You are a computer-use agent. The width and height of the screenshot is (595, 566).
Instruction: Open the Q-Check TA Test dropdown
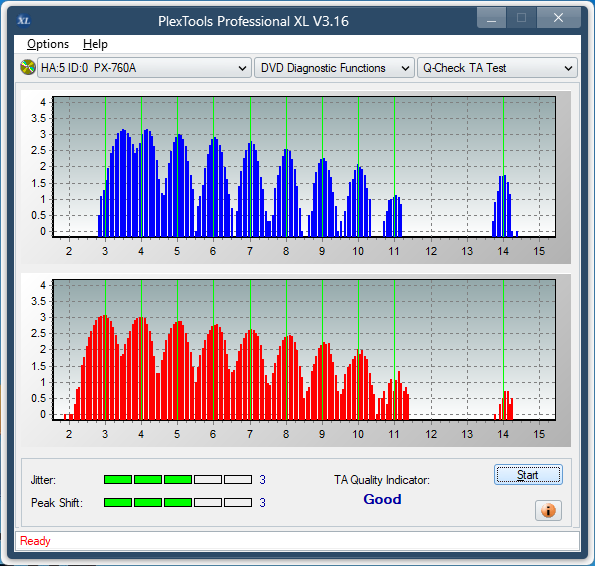497,68
